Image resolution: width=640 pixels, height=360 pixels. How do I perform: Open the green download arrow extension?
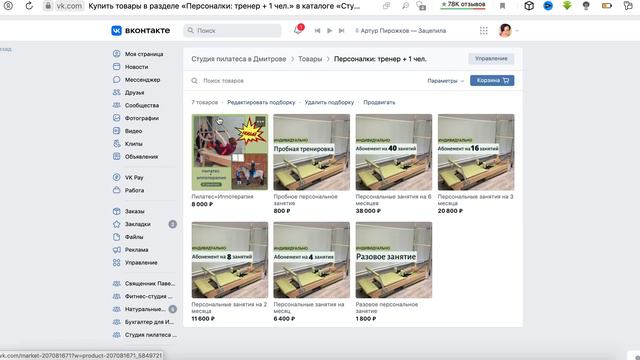click(x=567, y=6)
